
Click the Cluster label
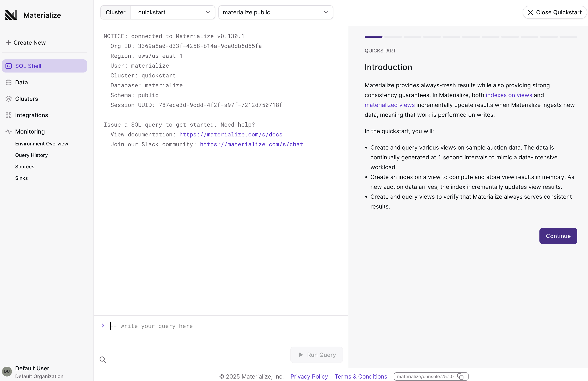(x=116, y=12)
